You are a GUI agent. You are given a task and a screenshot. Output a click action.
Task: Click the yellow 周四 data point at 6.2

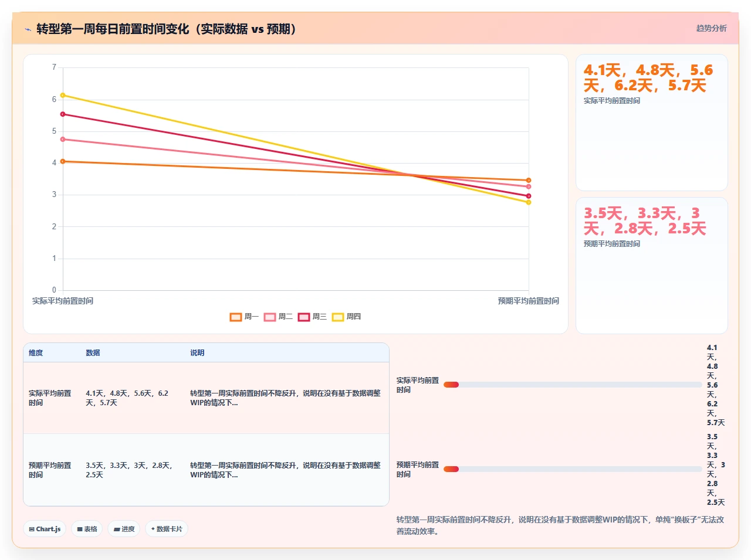pyautogui.click(x=63, y=95)
